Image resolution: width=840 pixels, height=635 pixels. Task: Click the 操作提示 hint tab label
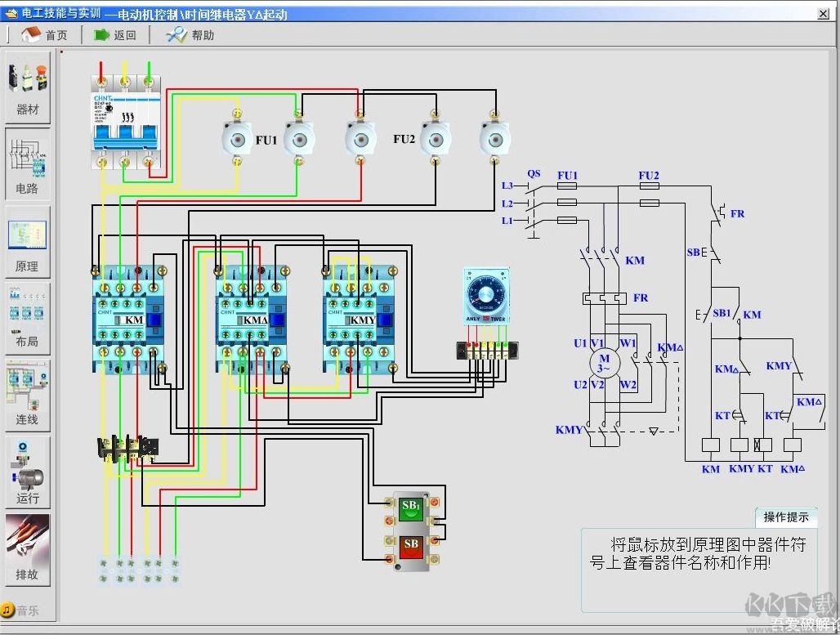(x=785, y=517)
